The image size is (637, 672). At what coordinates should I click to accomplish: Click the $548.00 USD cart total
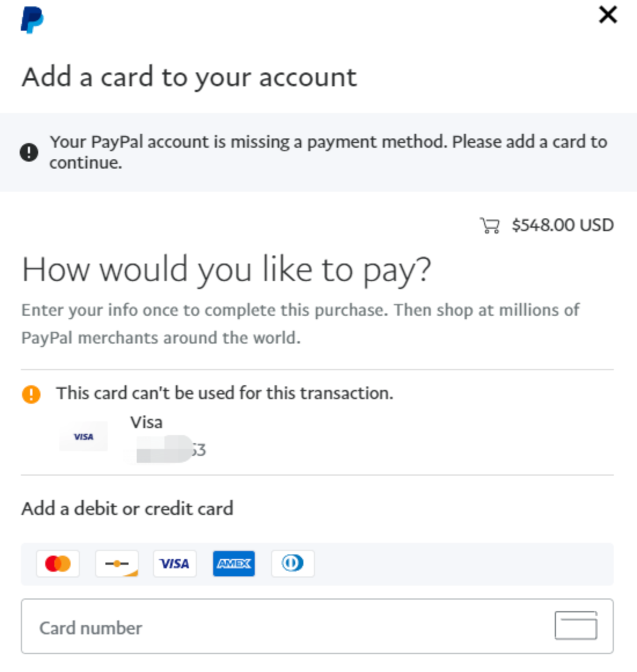coord(562,225)
